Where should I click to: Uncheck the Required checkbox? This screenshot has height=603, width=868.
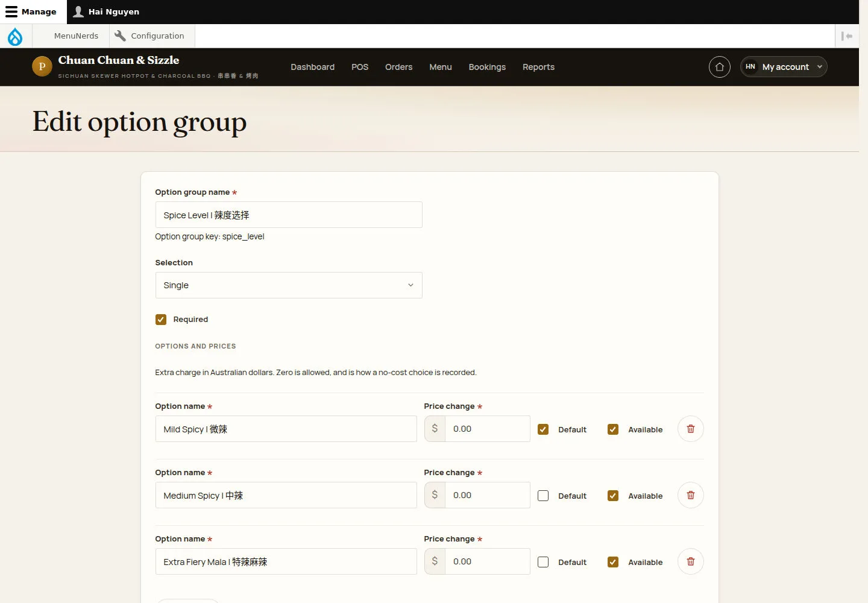161,320
